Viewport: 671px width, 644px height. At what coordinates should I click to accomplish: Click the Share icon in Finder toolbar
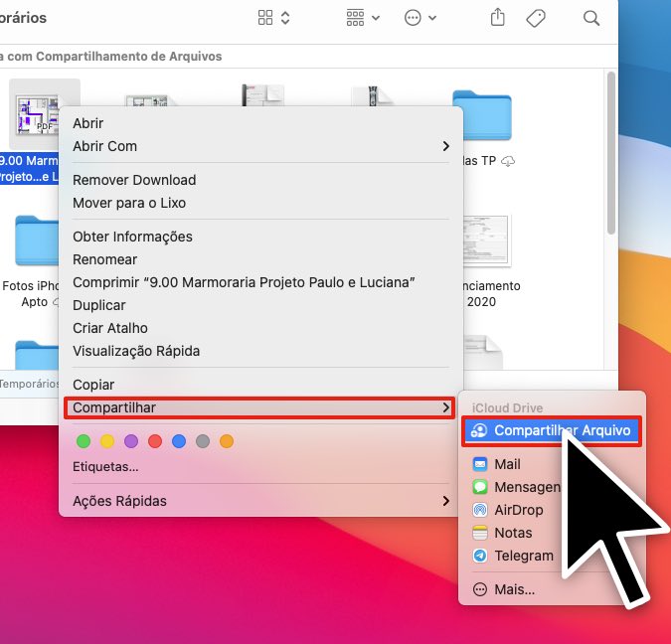(x=498, y=18)
